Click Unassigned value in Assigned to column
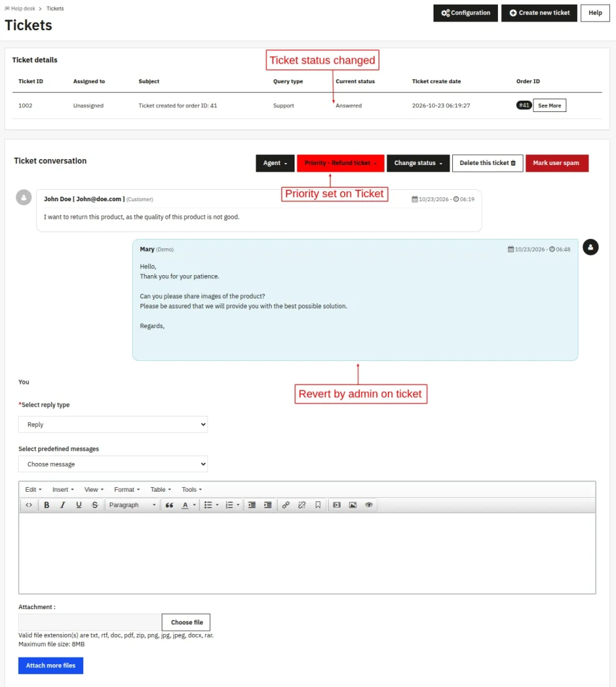The width and height of the screenshot is (616, 687). 89,105
